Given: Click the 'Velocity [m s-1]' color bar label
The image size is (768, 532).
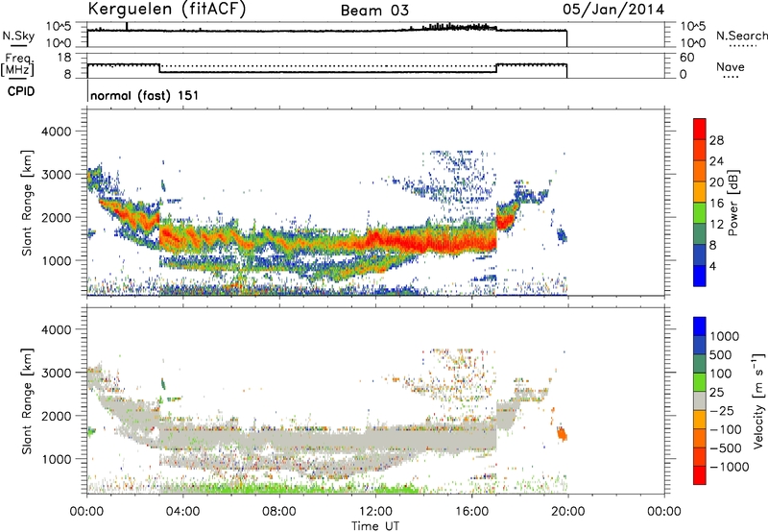Looking at the screenshot, I should pos(758,400).
